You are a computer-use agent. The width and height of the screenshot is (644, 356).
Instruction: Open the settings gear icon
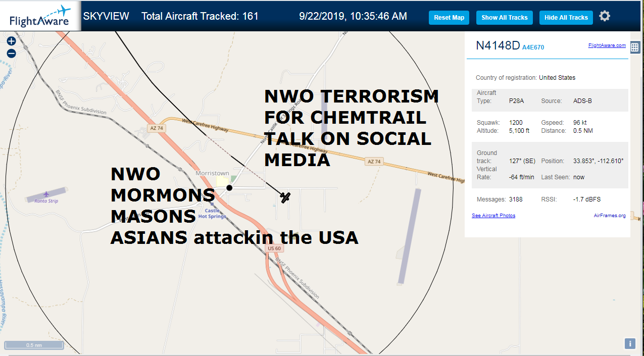[x=605, y=16]
